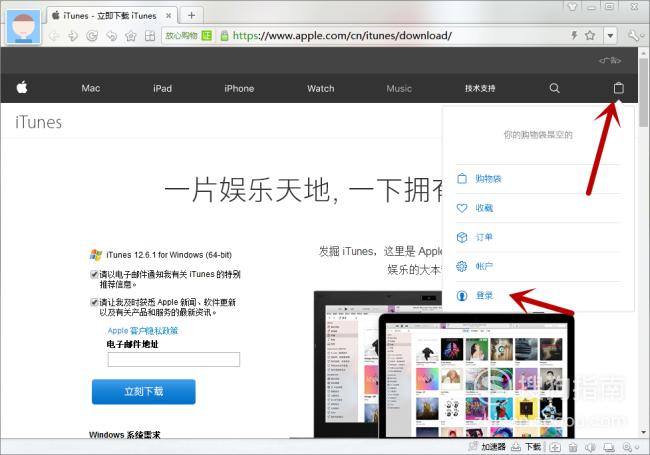Click the iTunes page heading
The width and height of the screenshot is (650, 455).
pyautogui.click(x=39, y=122)
